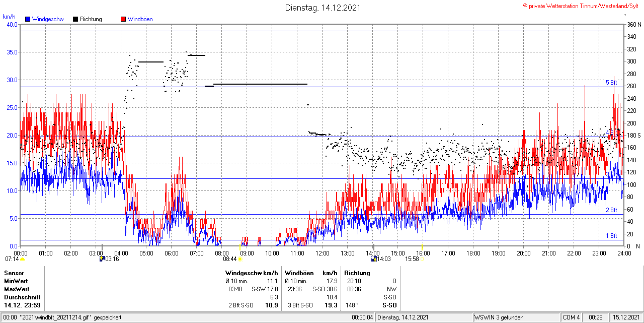
Task: Click the 5 Bft line label
Action: pos(611,82)
